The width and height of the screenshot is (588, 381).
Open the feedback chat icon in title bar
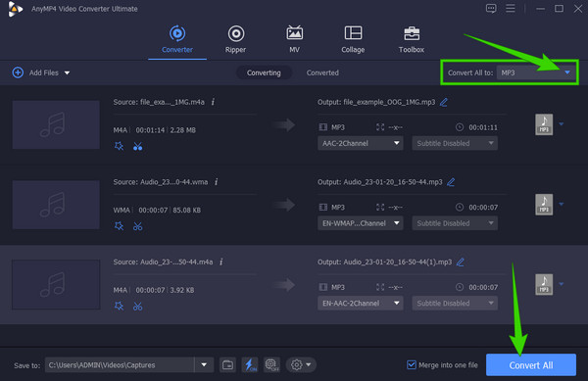(491, 8)
